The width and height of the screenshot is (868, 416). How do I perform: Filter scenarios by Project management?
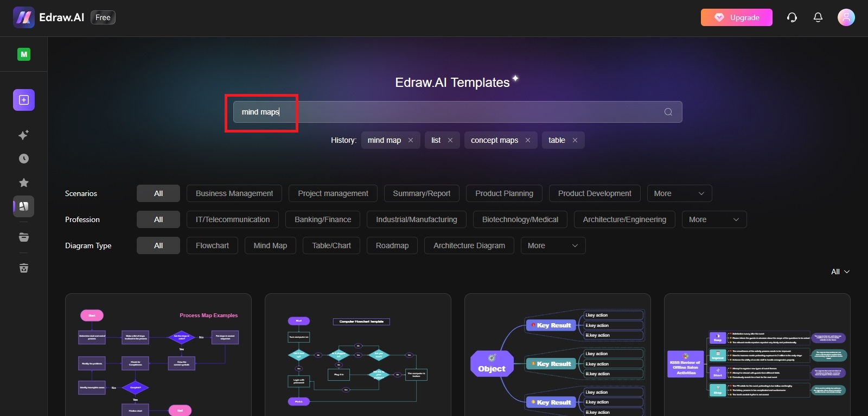pos(333,193)
